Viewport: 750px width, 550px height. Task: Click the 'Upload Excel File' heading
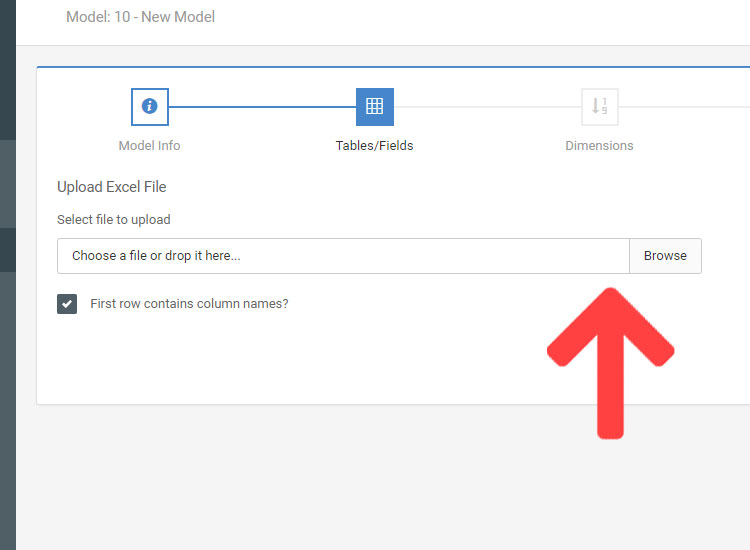(x=111, y=187)
